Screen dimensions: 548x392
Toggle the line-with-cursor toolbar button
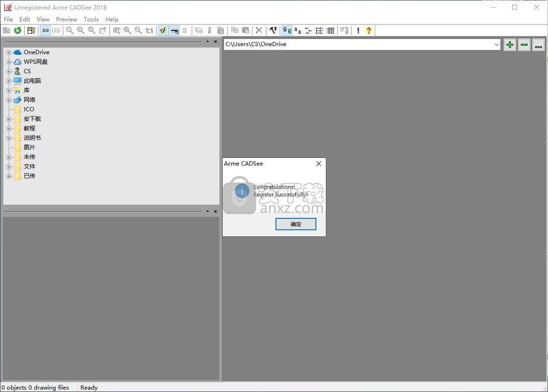[175, 31]
